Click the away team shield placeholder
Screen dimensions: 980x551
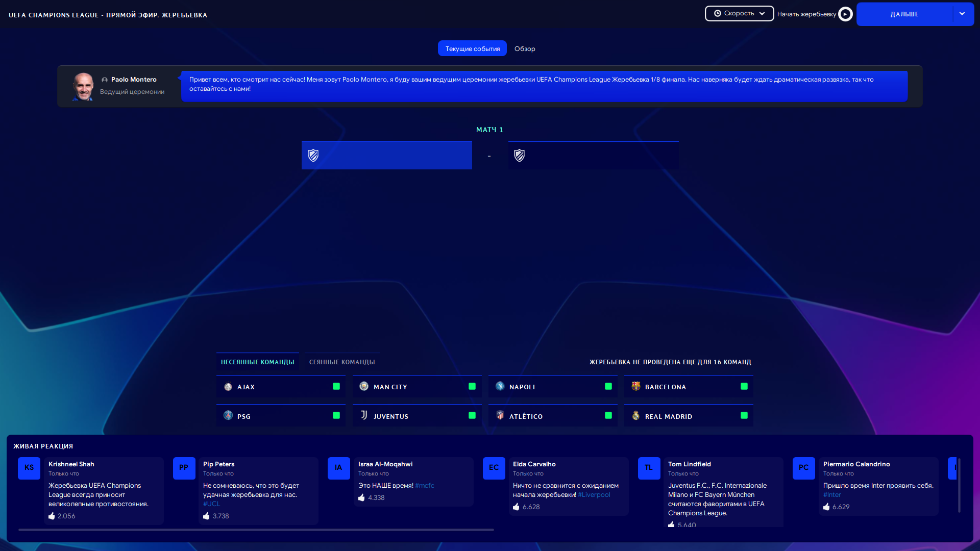tap(520, 156)
